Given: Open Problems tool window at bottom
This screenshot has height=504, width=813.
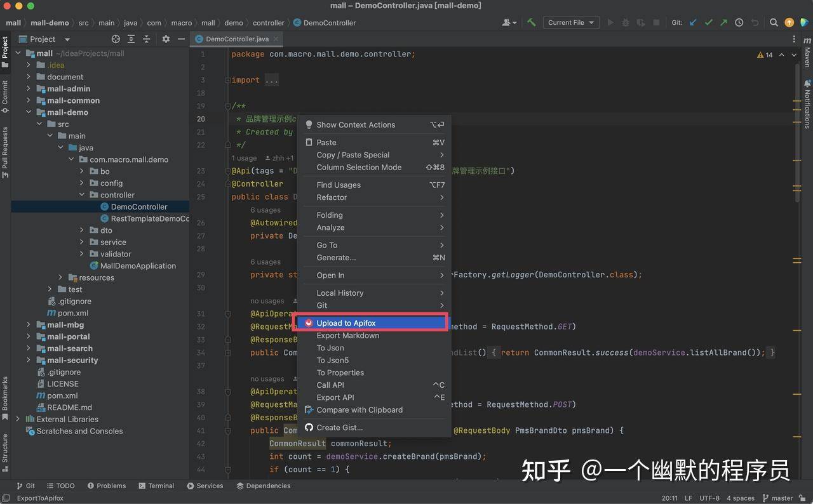Looking at the screenshot, I should [x=105, y=486].
